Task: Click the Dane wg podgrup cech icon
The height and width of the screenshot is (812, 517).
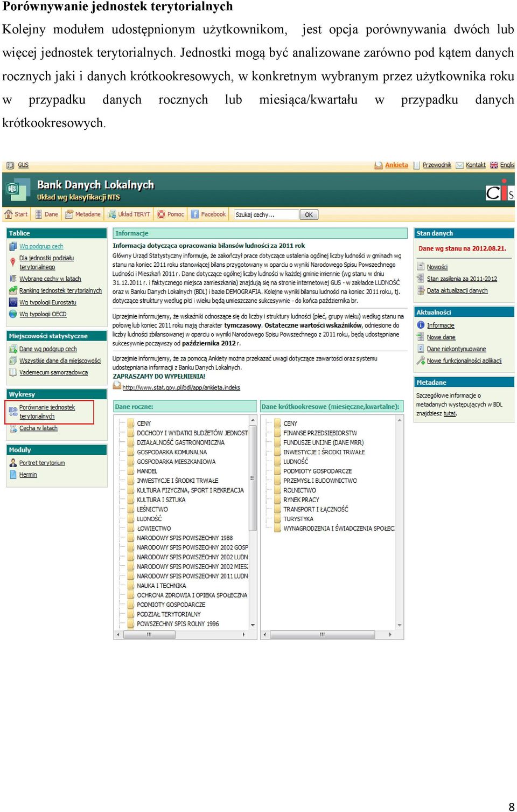Action: click(x=13, y=349)
